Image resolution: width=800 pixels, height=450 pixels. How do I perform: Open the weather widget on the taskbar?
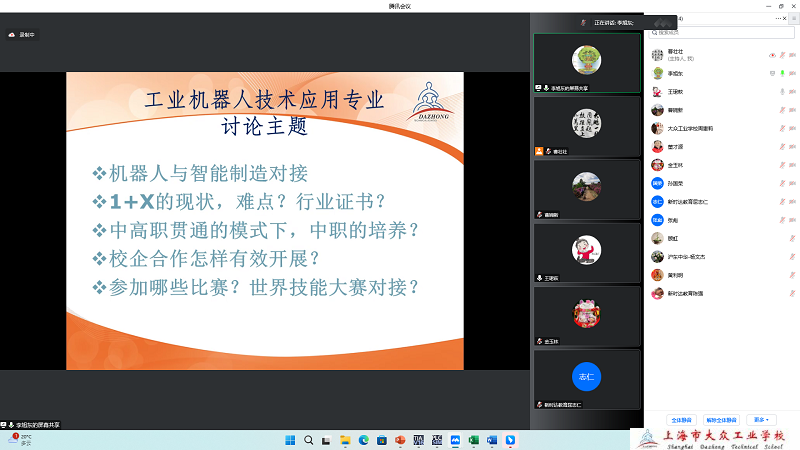pyautogui.click(x=19, y=439)
